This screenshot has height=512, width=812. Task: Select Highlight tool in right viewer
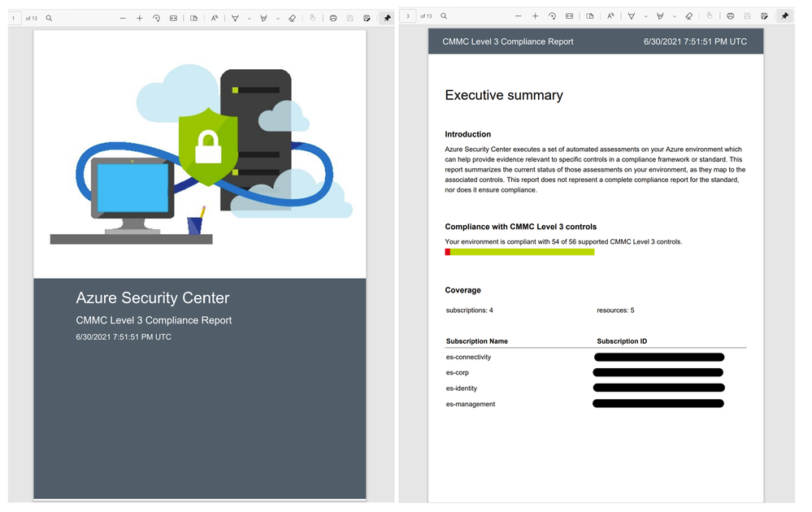[x=660, y=16]
